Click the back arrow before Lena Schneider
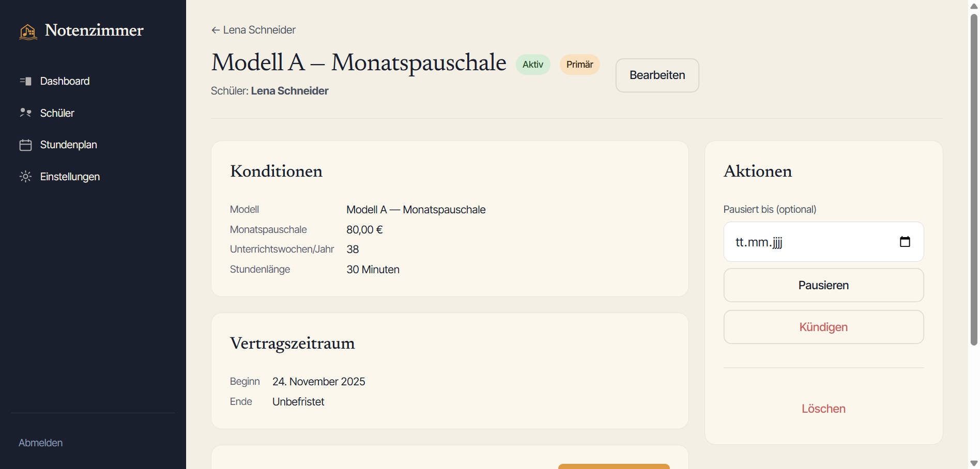The height and width of the screenshot is (469, 980). (x=216, y=30)
